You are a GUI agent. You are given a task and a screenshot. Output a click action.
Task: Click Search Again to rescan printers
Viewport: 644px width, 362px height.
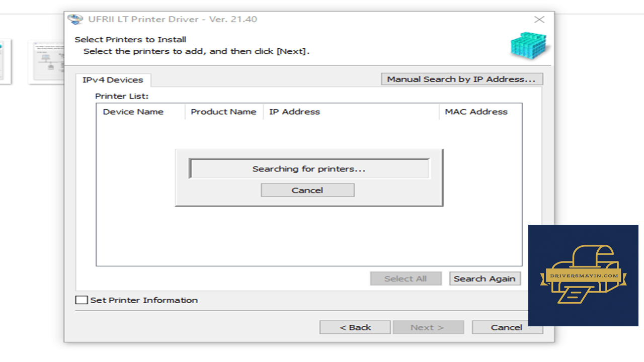(x=485, y=279)
